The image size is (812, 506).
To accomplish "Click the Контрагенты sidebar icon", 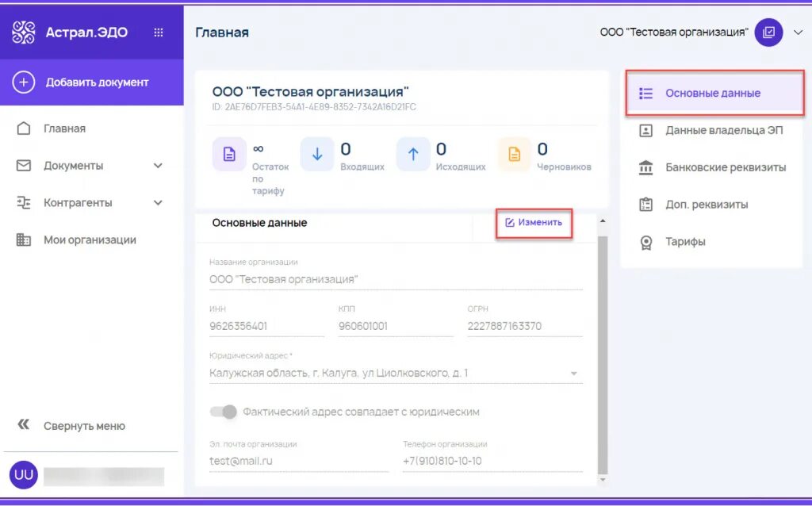I will tap(23, 202).
